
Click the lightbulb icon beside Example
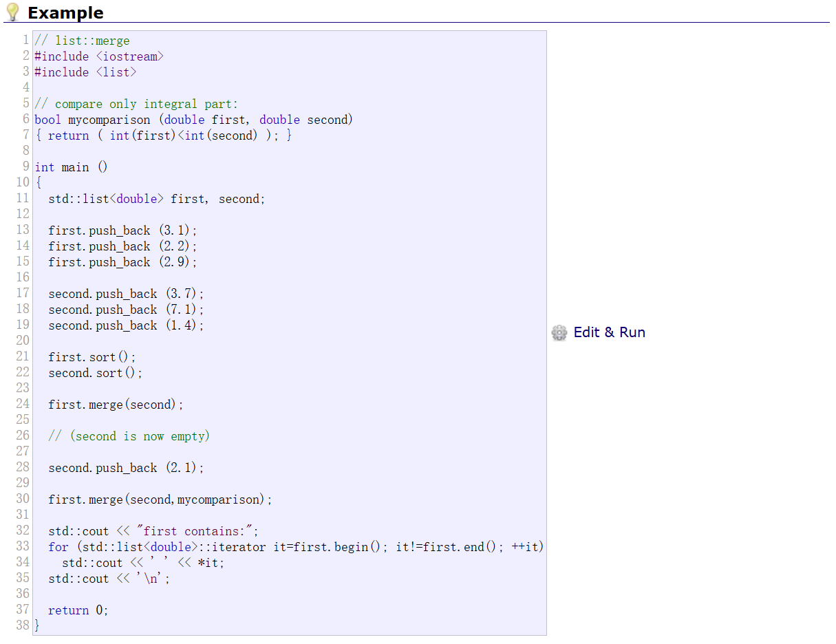coord(12,12)
